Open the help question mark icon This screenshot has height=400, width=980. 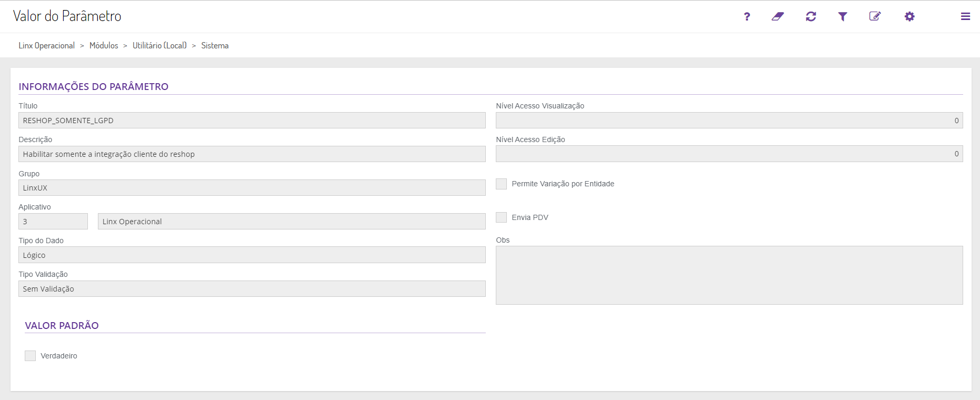coord(747,17)
